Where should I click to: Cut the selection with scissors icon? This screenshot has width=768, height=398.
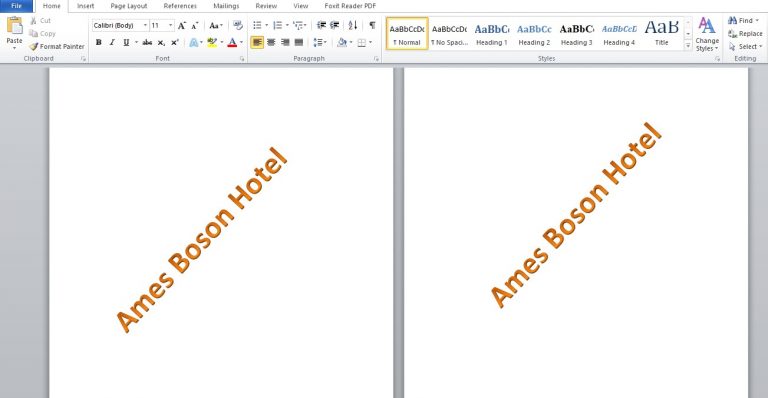pos(33,21)
